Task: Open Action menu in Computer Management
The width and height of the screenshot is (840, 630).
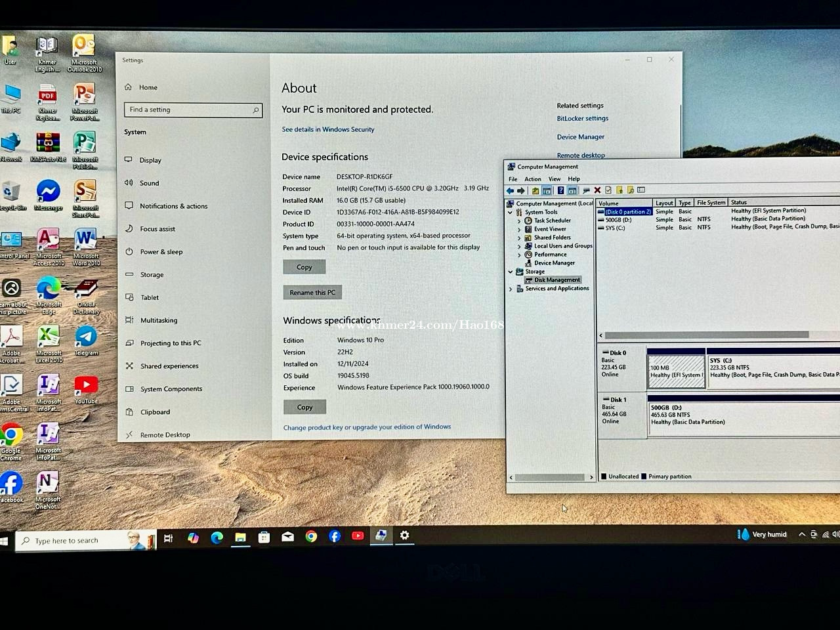Action: point(533,179)
